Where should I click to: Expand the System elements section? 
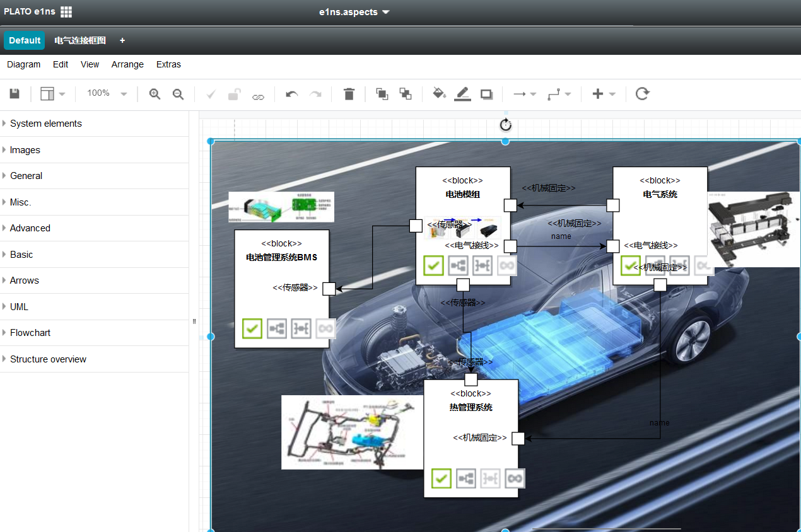pyautogui.click(x=46, y=124)
